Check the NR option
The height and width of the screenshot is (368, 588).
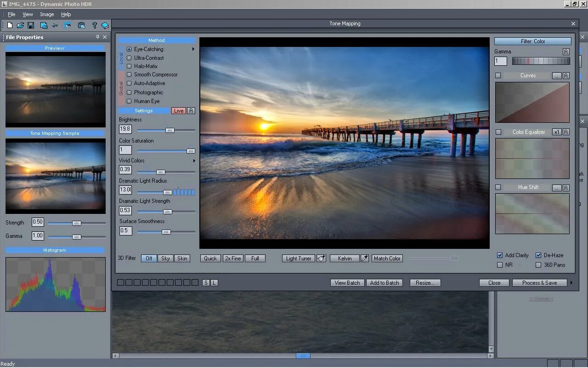(500, 265)
